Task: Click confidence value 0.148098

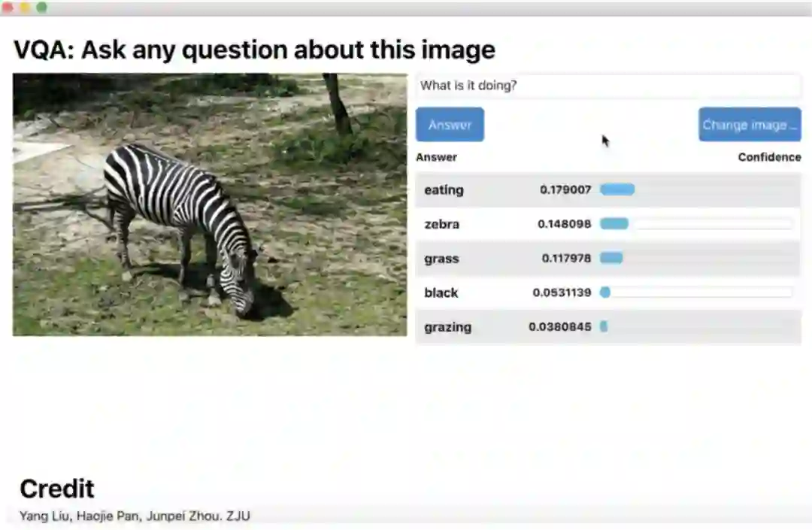Action: [x=564, y=223]
